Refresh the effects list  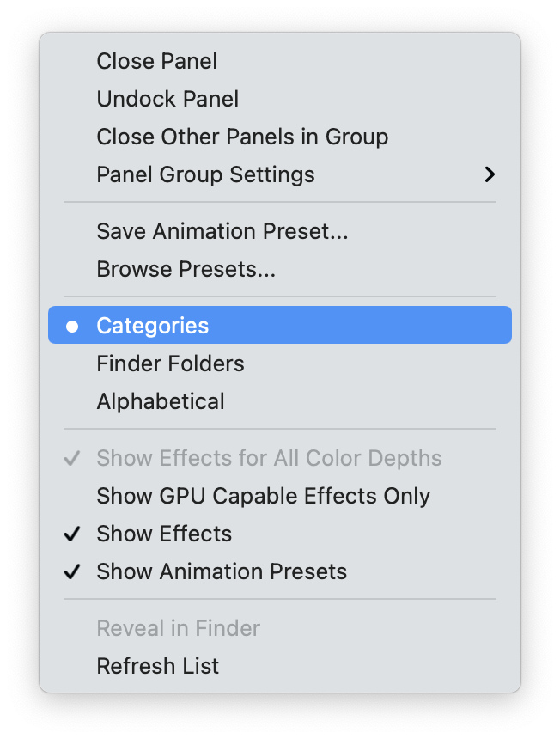tap(157, 666)
